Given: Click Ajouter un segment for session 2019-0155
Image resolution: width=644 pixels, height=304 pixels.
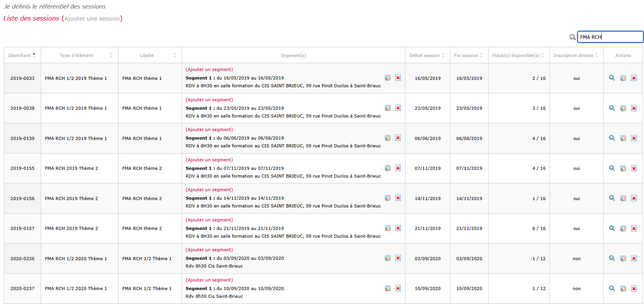Looking at the screenshot, I should (x=209, y=160).
